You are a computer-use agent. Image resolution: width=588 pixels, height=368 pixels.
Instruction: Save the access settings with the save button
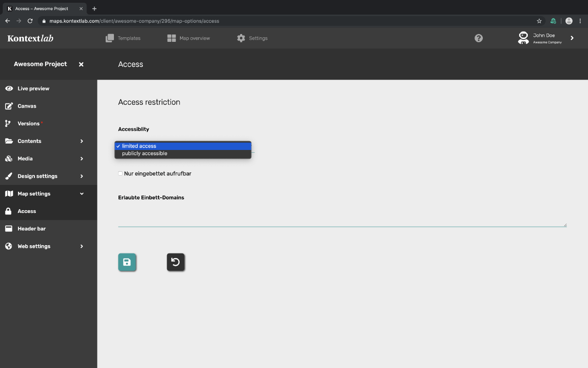[x=127, y=262]
